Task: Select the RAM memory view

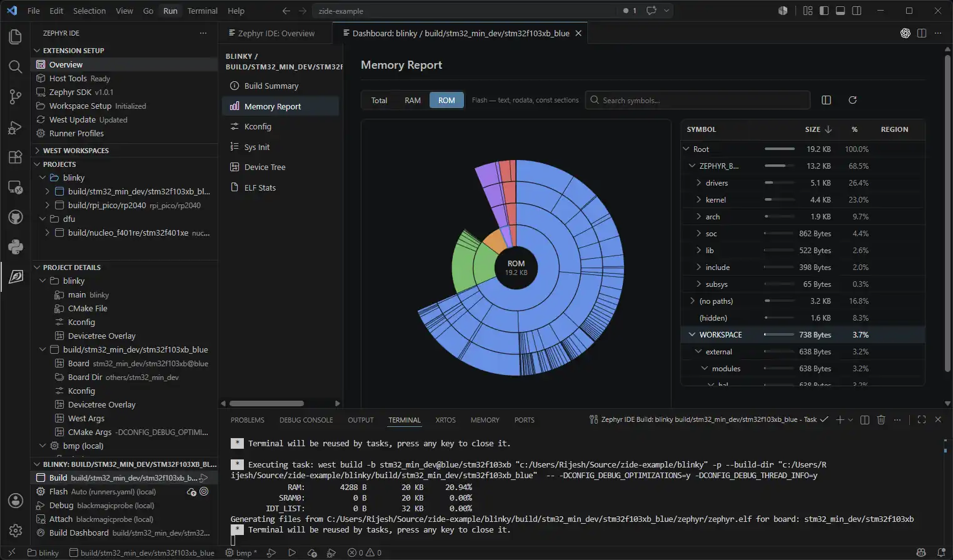Action: coord(413,100)
